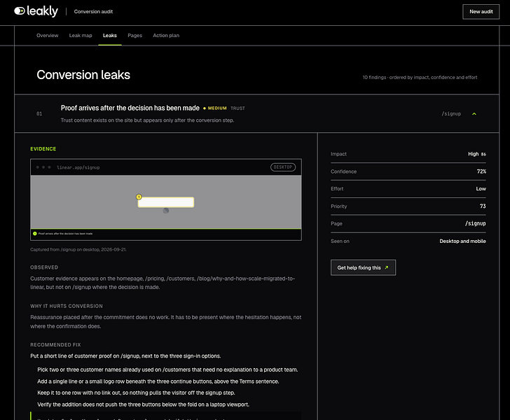Screen dimensions: 510x420
Task: Click the linear.app/signup URL text
Action: (78, 167)
